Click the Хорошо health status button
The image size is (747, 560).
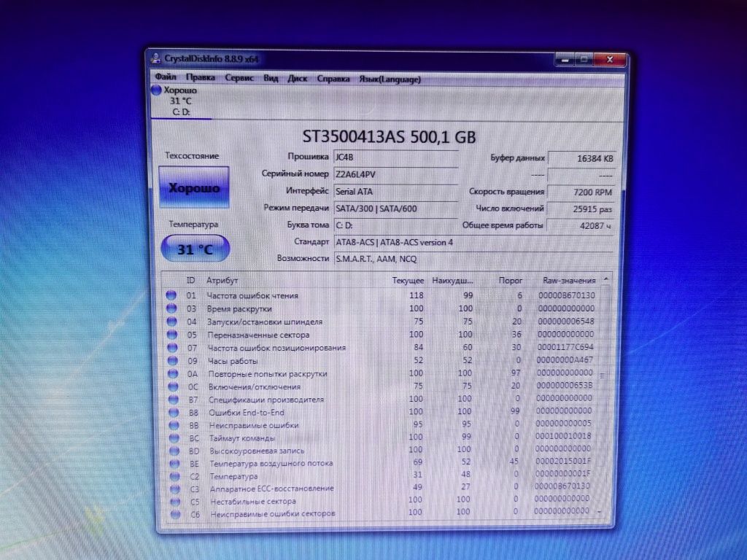[x=194, y=187]
